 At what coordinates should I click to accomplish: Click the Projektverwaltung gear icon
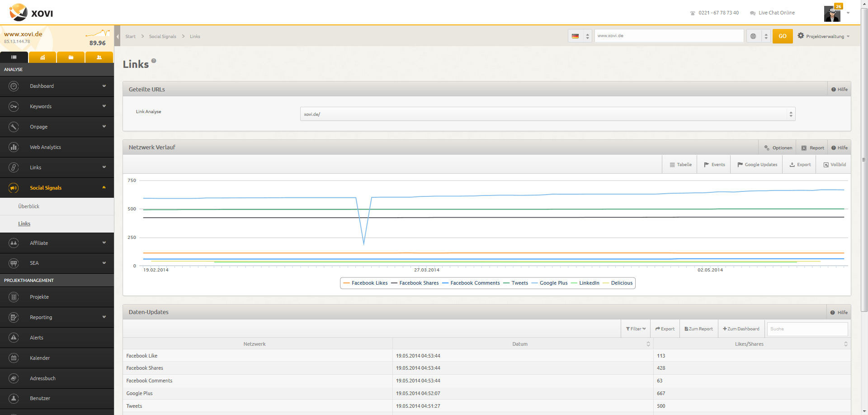click(801, 36)
